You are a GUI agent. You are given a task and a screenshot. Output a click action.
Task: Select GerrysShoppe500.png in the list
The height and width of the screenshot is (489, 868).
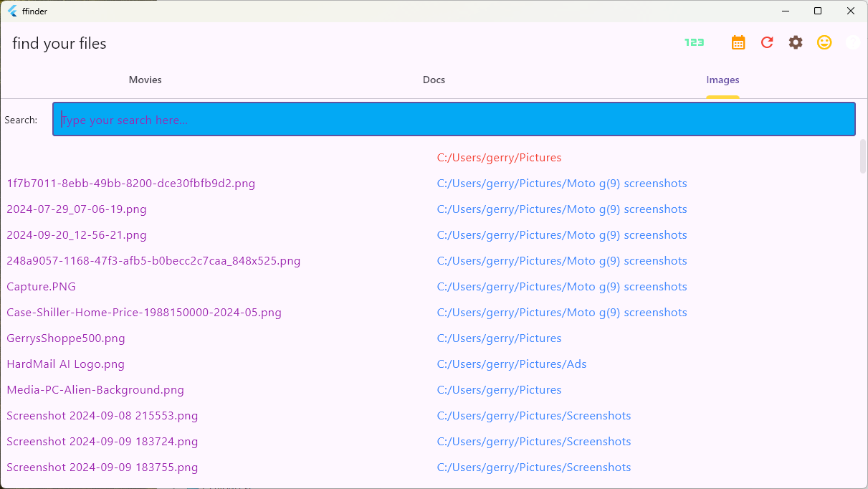point(66,338)
